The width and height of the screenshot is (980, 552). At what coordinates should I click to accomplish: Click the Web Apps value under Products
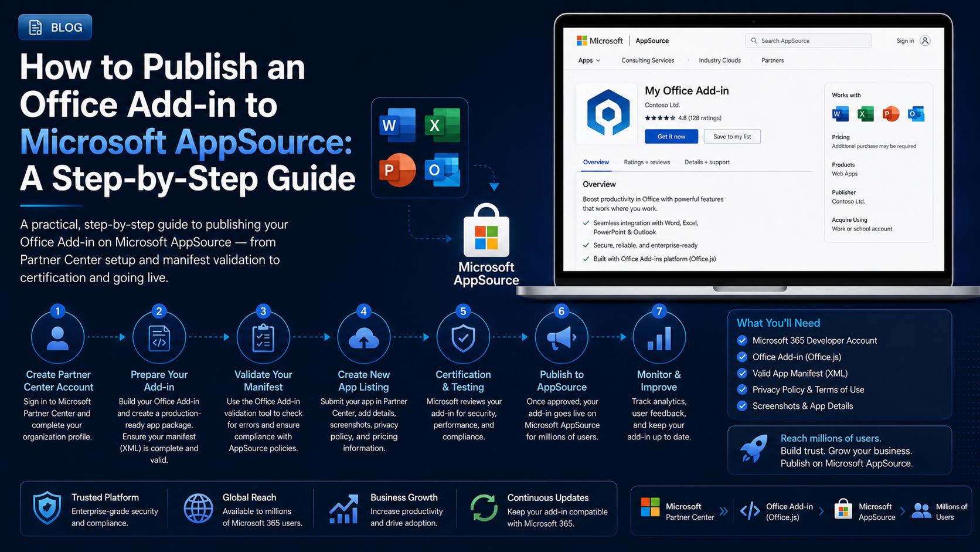[845, 174]
